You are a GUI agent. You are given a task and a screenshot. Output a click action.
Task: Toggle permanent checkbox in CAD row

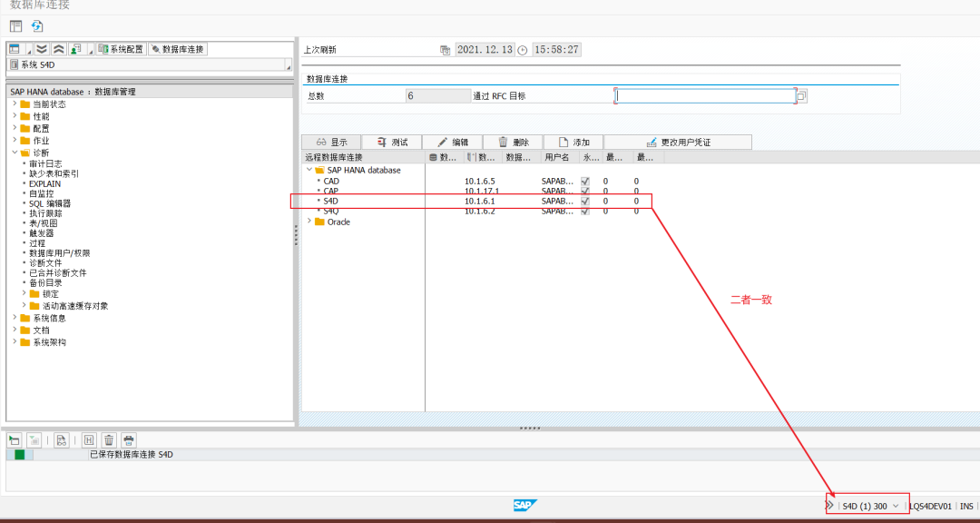tap(585, 181)
